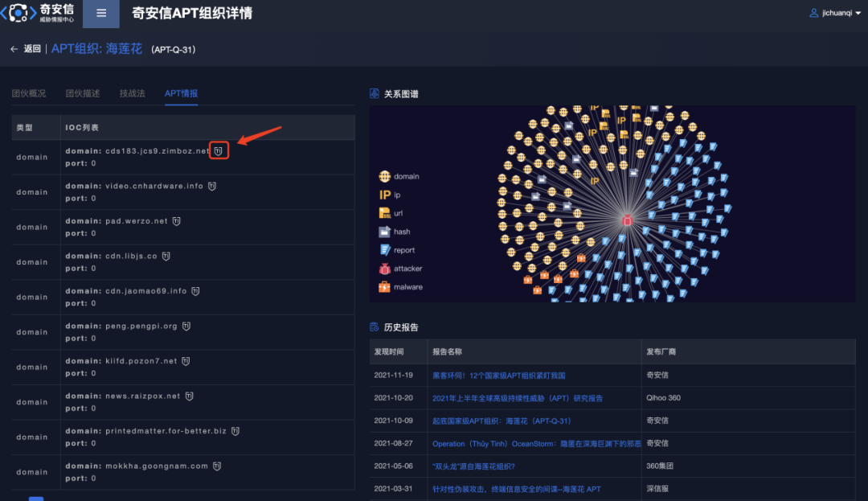Click shield icon beside video.cnhardware.info

(x=212, y=186)
